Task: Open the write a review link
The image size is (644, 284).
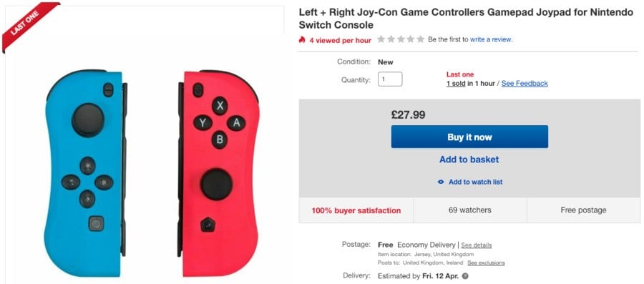Action: click(x=491, y=40)
